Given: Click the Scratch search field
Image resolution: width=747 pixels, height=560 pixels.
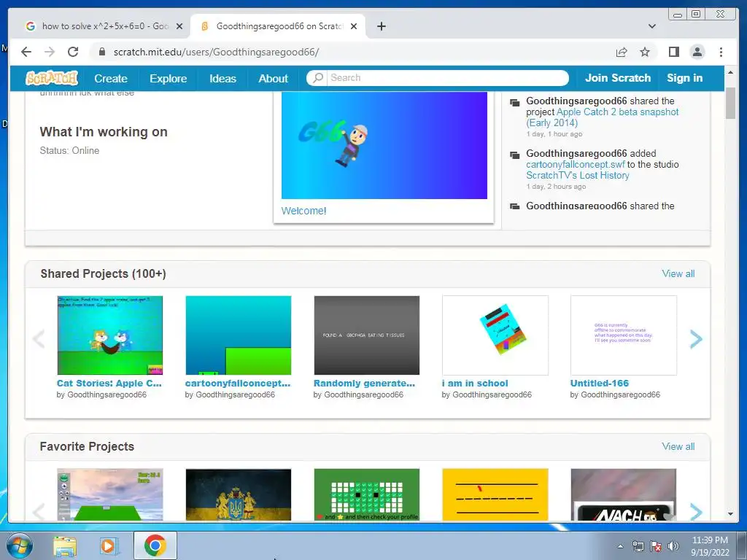Looking at the screenshot, I should point(447,77).
